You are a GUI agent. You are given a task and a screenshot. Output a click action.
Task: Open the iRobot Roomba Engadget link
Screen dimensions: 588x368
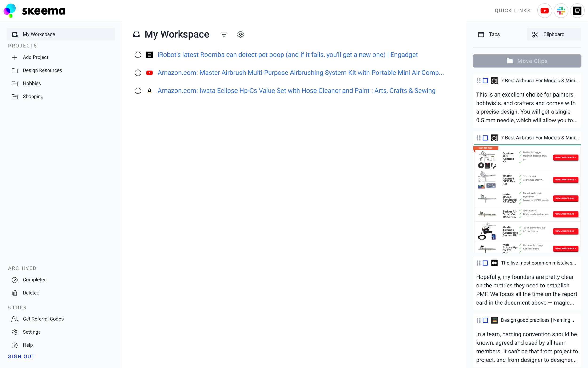[x=288, y=55]
